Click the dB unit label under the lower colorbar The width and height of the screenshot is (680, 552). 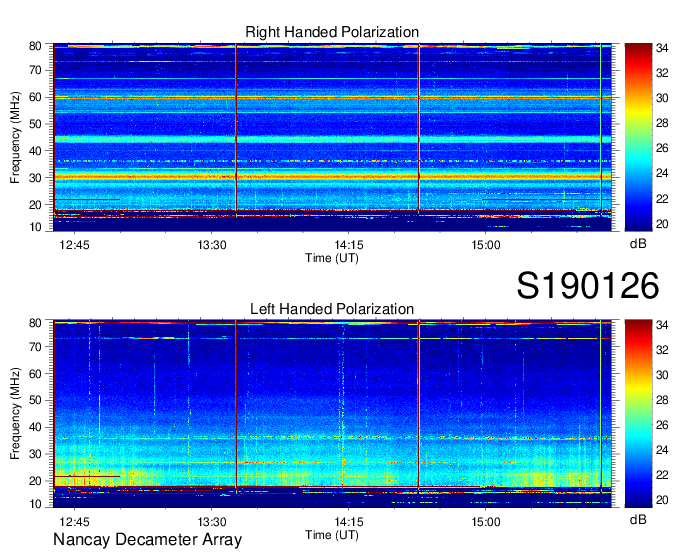click(638, 519)
